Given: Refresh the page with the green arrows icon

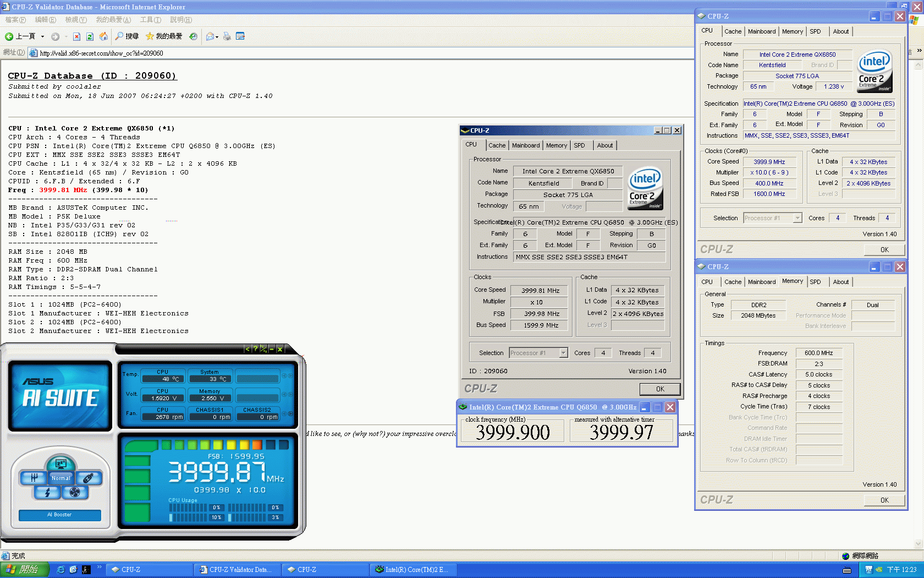Looking at the screenshot, I should tap(90, 36).
